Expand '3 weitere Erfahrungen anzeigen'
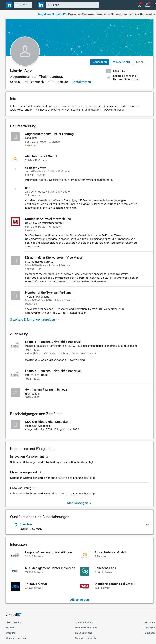Viewport: 156px width, 644px height. point(35,319)
